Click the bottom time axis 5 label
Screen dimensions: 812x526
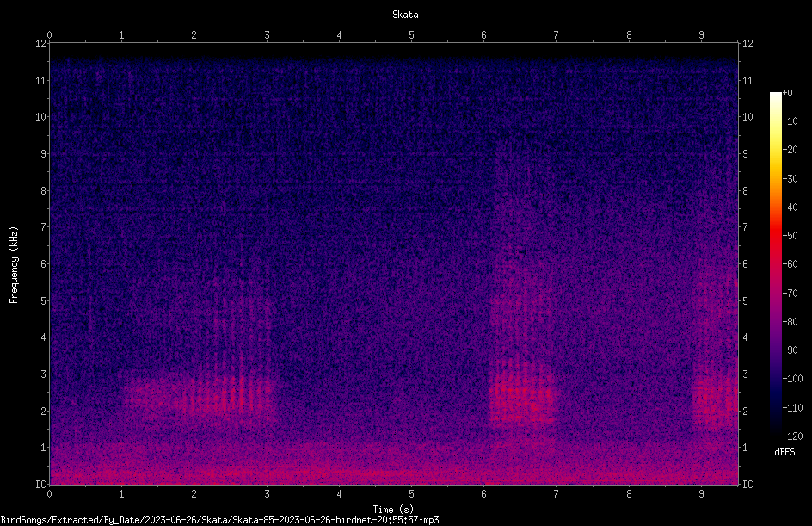tap(412, 494)
